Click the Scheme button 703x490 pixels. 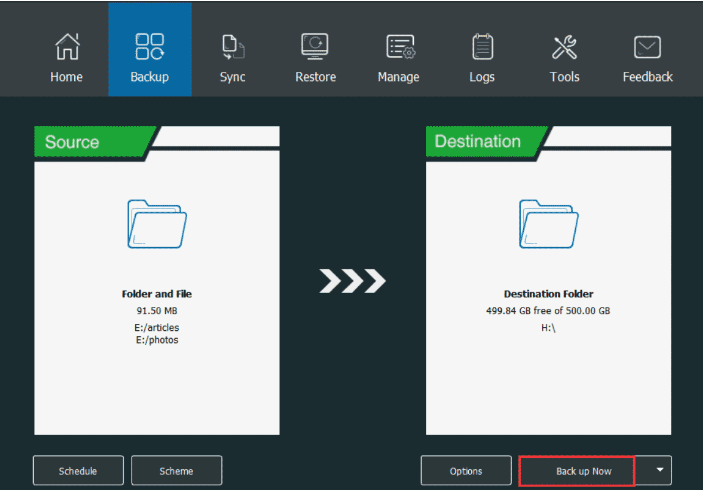pos(176,471)
